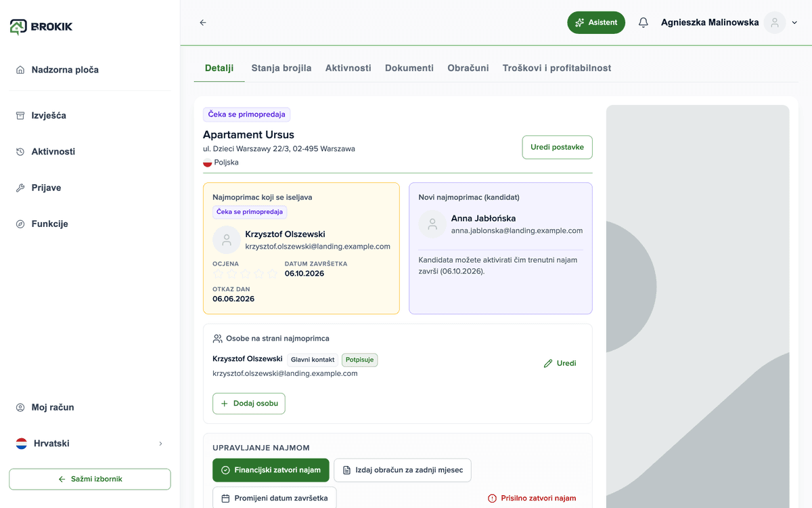This screenshot has height=508, width=812.
Task: Click Izdaj obračun za zadnji mjesec
Action: [403, 470]
